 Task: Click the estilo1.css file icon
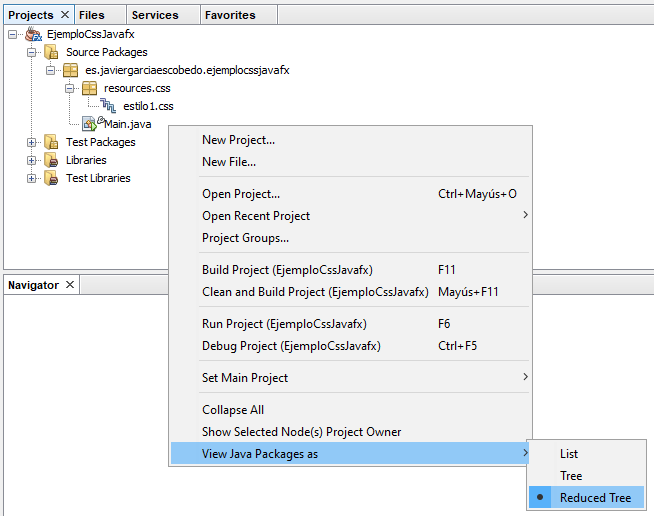108,106
